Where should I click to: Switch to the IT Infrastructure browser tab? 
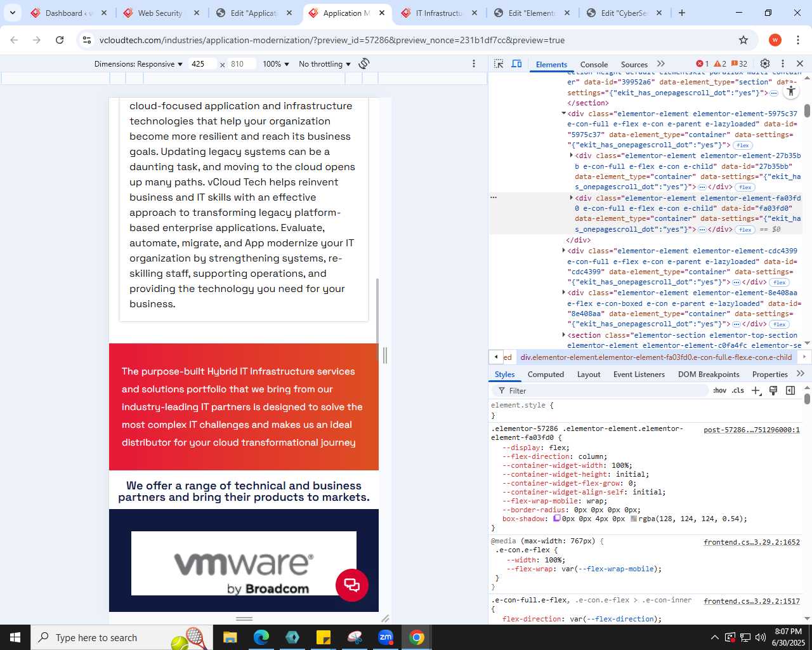click(x=439, y=13)
